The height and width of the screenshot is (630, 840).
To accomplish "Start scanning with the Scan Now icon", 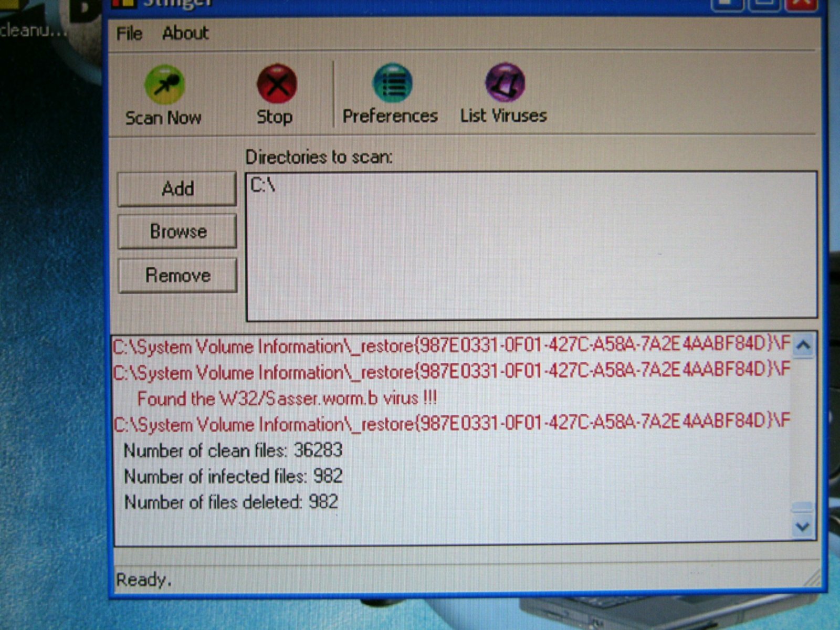I will coord(164,95).
